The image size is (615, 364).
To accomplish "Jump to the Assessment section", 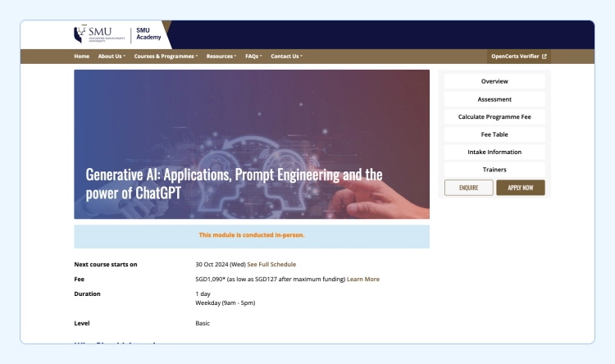I will coord(494,99).
